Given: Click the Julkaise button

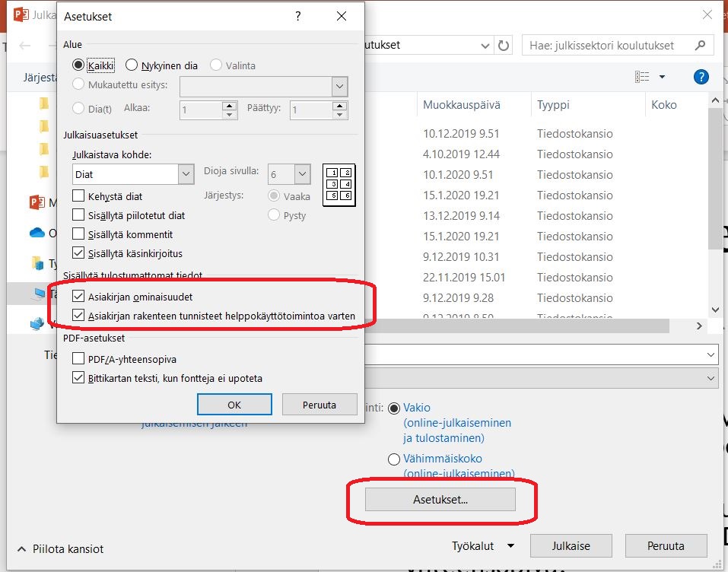Looking at the screenshot, I should tap(571, 545).
